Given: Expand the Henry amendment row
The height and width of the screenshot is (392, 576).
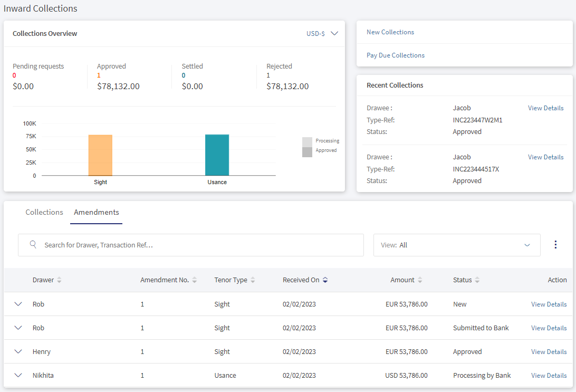Looking at the screenshot, I should pos(18,351).
